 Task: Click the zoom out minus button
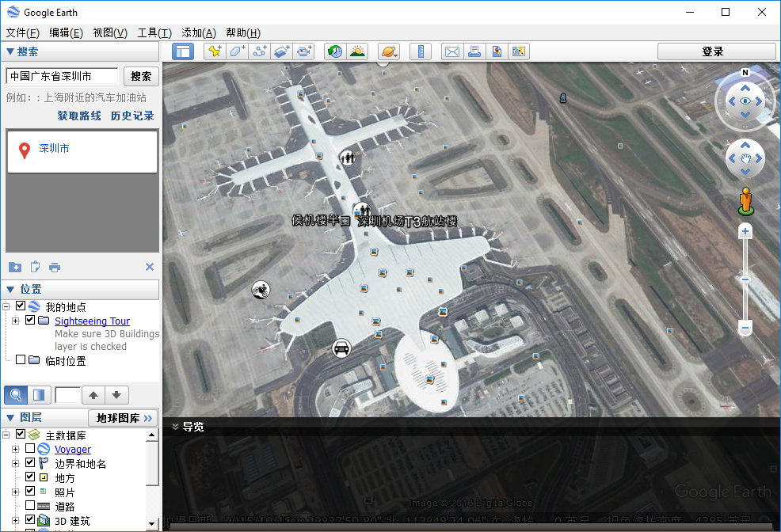[745, 328]
